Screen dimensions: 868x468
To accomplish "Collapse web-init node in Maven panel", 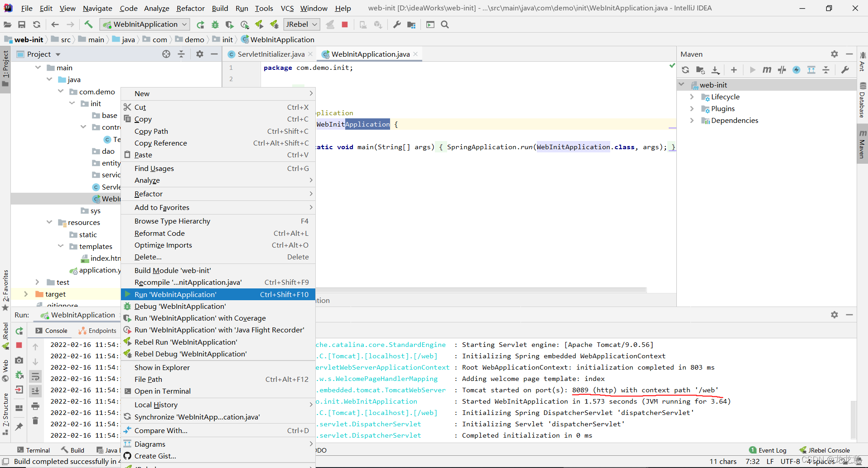I will [681, 85].
